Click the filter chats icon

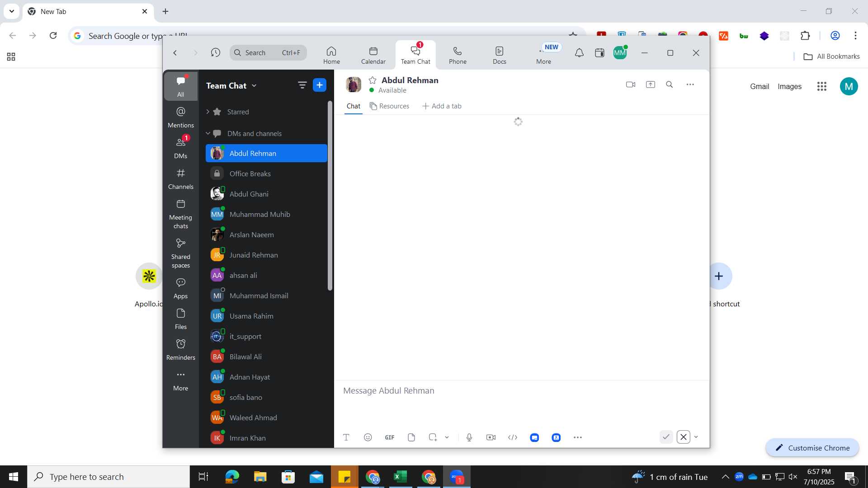pos(302,85)
